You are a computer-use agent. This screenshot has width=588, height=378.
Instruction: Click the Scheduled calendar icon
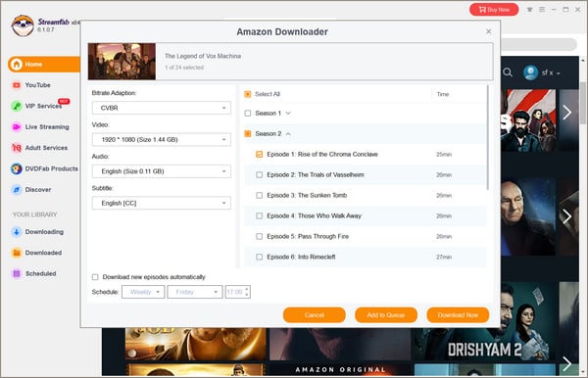tap(16, 273)
